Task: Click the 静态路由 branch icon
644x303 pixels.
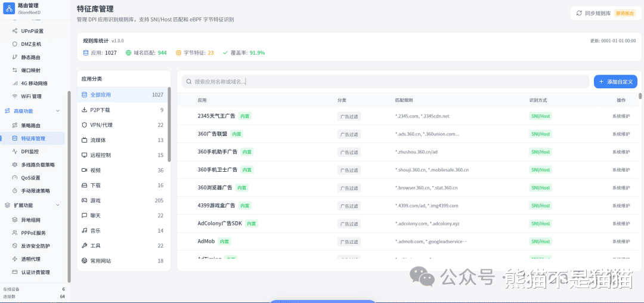Action: tap(15, 57)
